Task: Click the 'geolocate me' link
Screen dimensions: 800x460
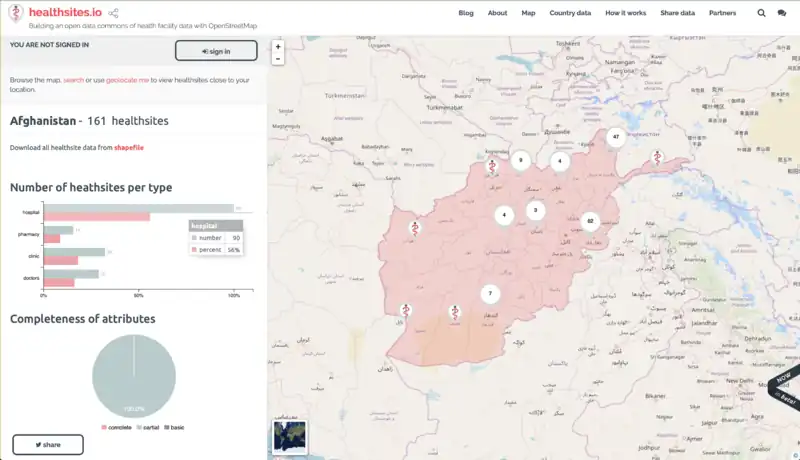Action: tap(128, 79)
